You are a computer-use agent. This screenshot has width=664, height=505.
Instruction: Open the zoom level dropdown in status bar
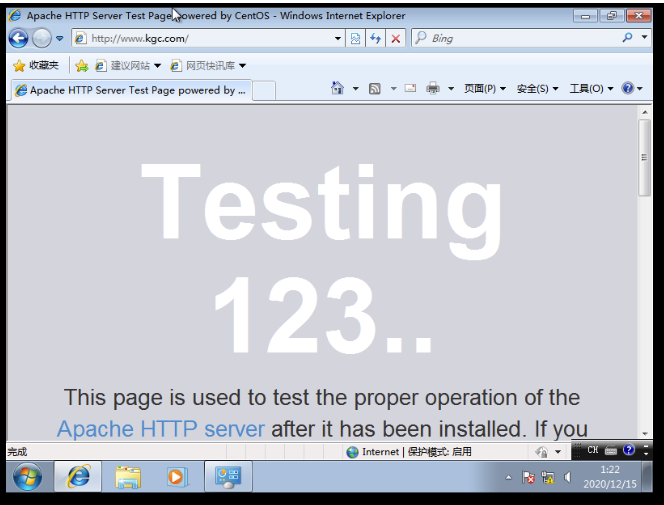pos(558,452)
